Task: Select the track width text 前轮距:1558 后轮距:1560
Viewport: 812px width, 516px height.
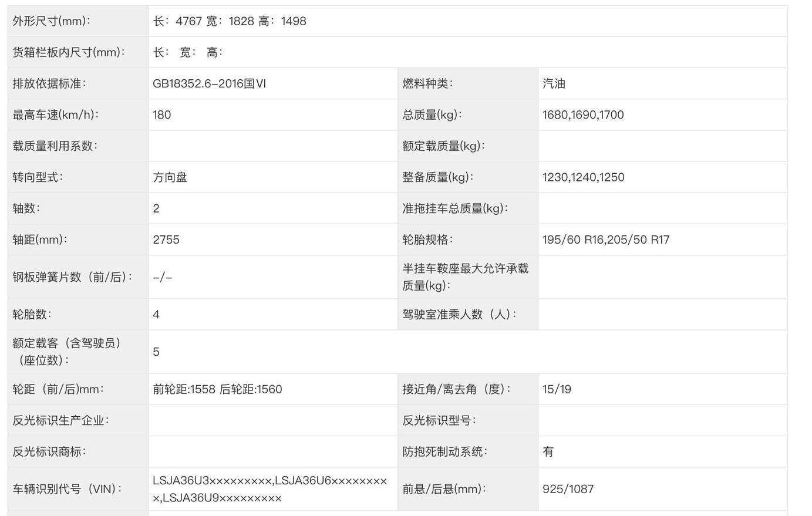Action: coord(217,389)
